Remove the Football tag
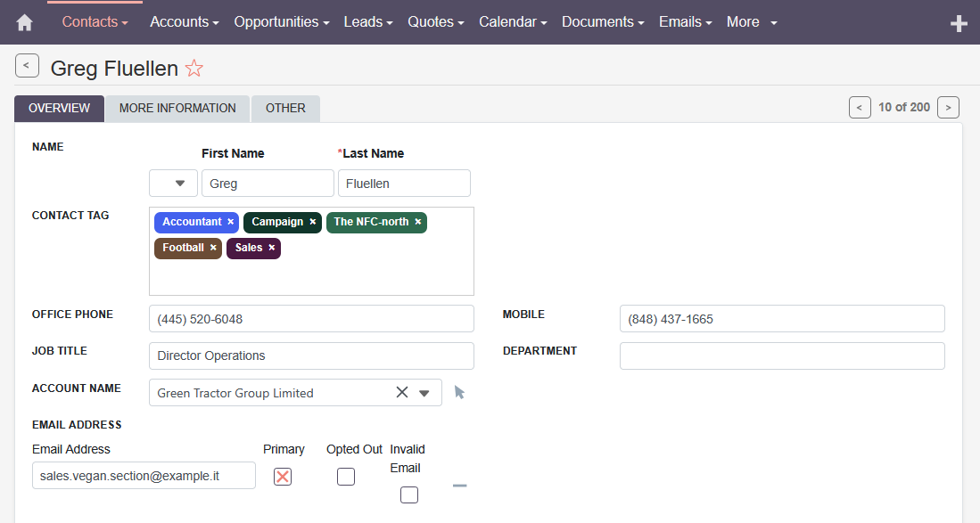Viewport: 980px width, 523px height. coord(213,248)
